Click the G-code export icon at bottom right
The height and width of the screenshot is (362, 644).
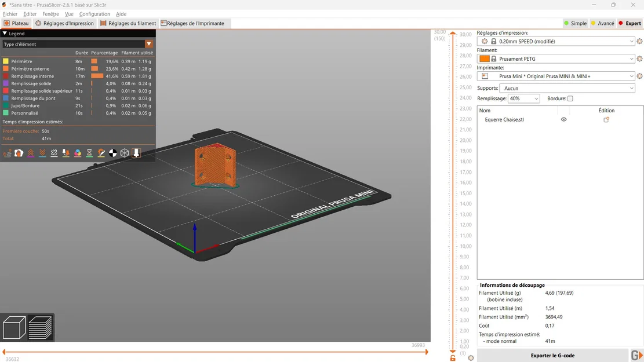[x=636, y=356]
